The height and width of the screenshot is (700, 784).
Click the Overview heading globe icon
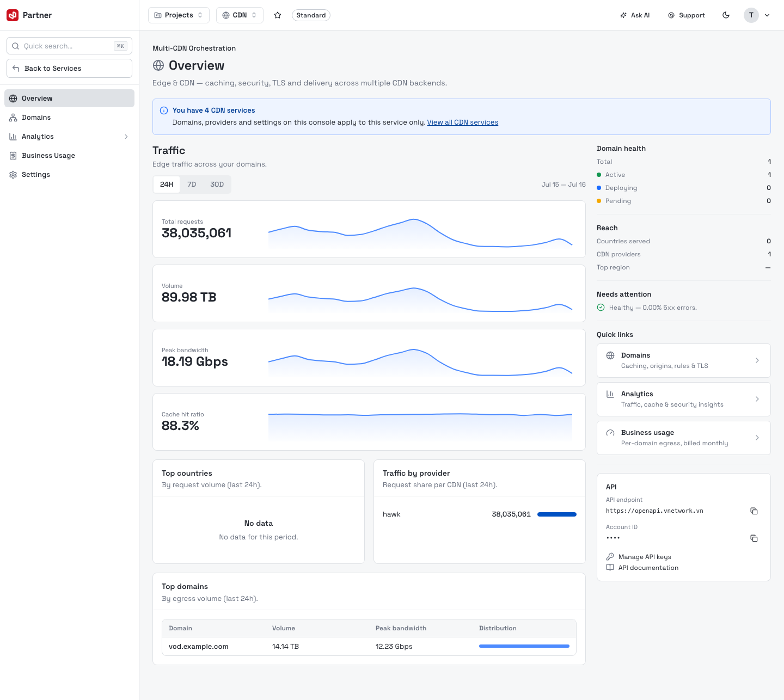click(158, 65)
